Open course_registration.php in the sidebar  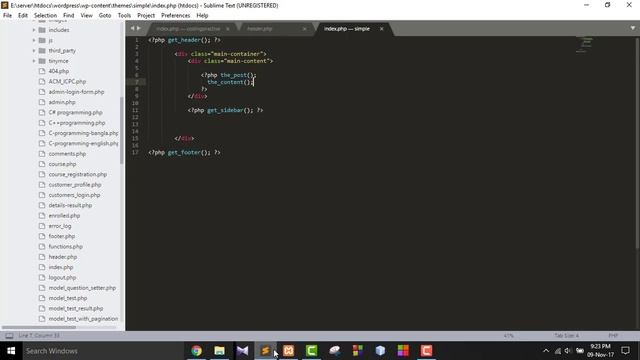[78, 174]
